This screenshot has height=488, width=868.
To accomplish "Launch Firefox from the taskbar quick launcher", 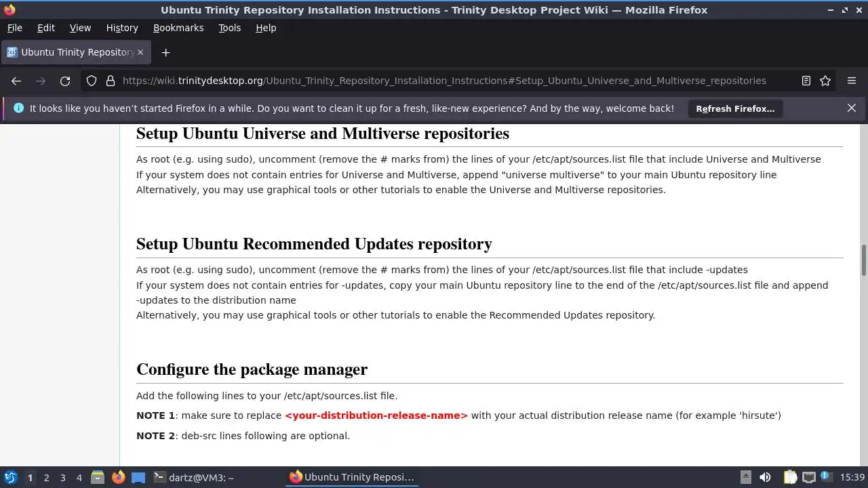I will coord(118,477).
